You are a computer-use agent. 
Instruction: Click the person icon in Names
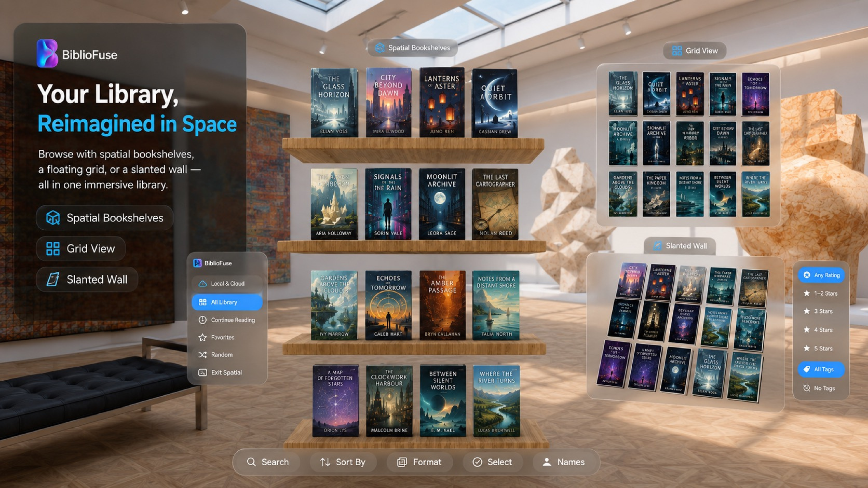pos(547,462)
